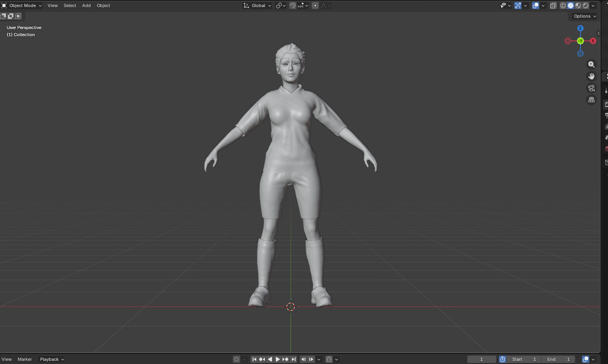Open Global transform orientation dropdown
This screenshot has height=364, width=608.
coord(257,6)
